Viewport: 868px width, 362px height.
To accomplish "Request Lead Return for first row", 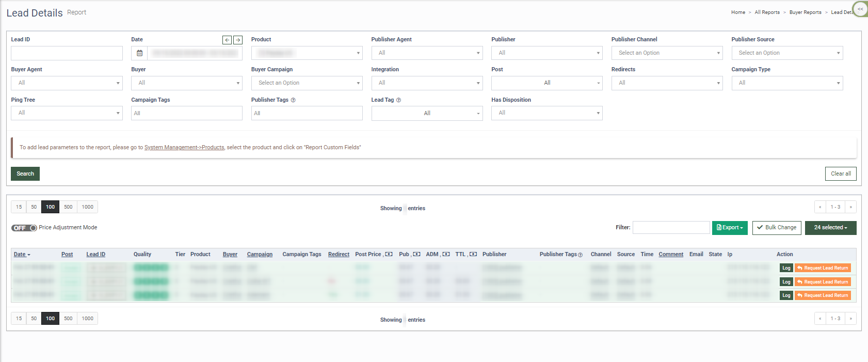I will click(x=823, y=268).
